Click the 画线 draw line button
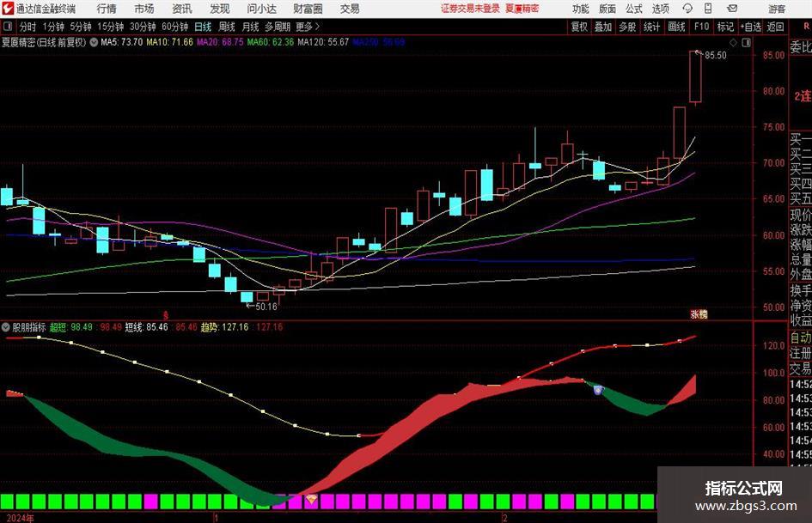 click(676, 27)
